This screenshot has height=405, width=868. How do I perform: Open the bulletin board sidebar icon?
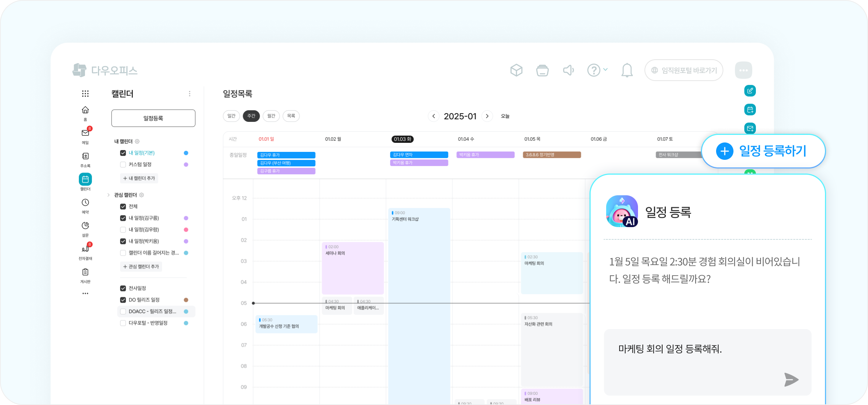85,272
